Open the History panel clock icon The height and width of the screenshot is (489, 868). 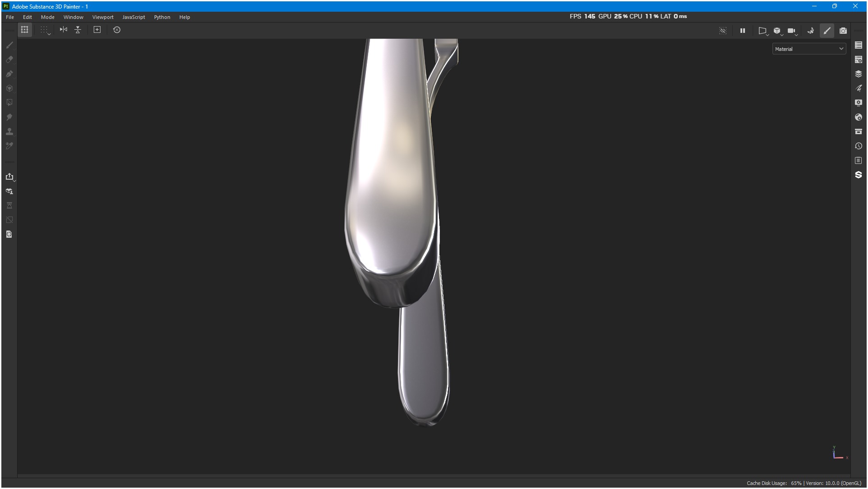tap(858, 146)
